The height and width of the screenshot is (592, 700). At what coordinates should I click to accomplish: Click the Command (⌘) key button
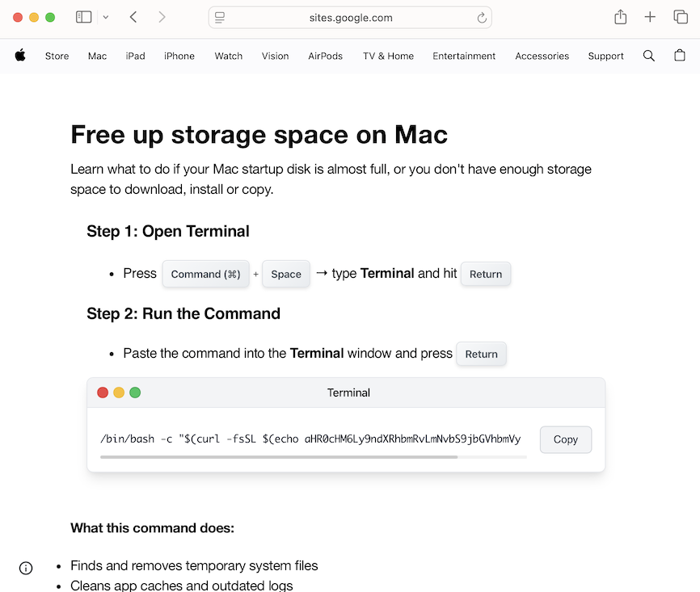[x=205, y=274]
